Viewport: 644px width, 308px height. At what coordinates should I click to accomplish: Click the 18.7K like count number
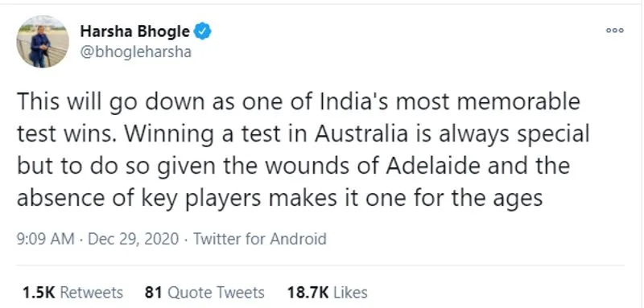click(308, 293)
